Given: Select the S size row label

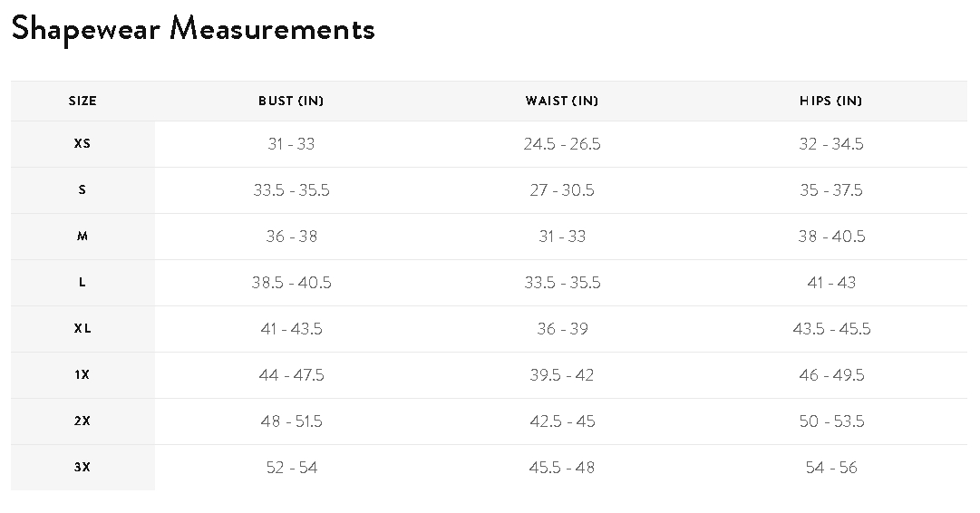Looking at the screenshot, I should (82, 190).
